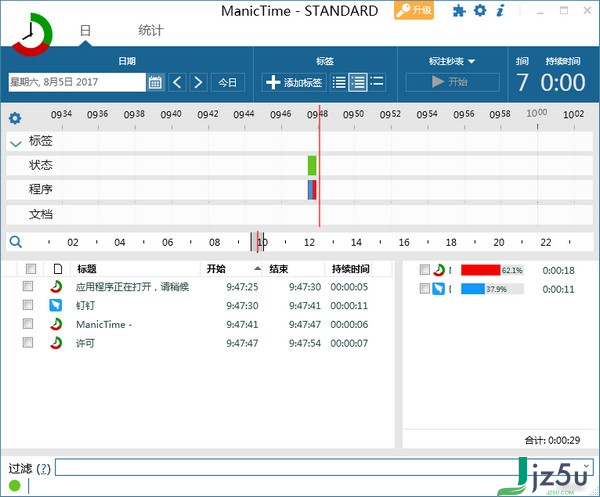Click 状态 timeline row label

tap(41, 165)
